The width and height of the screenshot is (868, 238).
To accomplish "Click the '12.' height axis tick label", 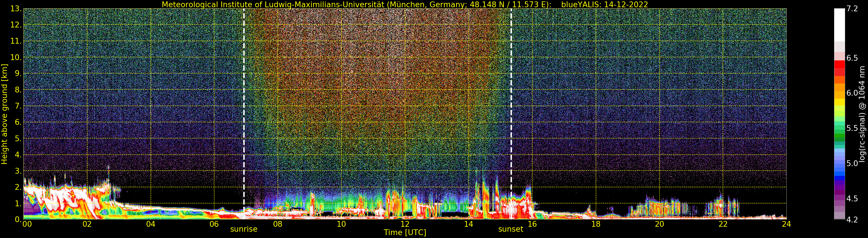I will coord(16,25).
